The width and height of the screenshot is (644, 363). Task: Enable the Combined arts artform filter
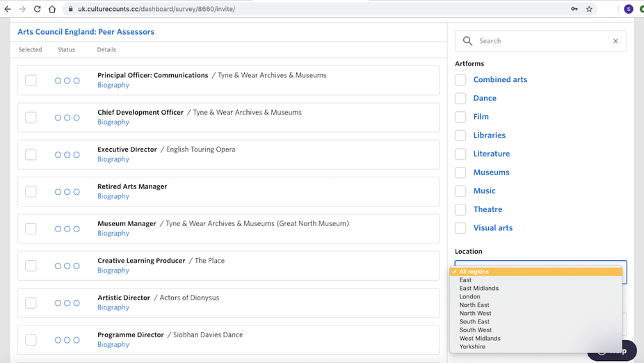[x=460, y=80]
